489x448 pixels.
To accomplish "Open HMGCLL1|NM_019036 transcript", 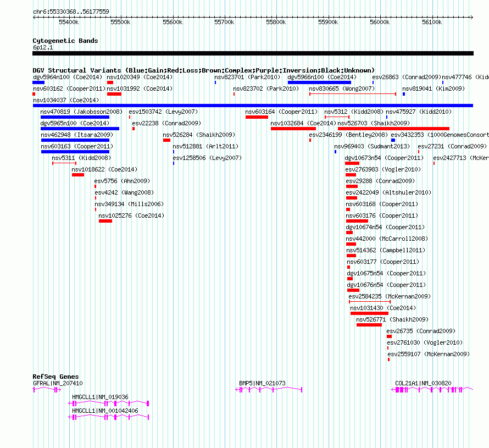I will (100, 397).
